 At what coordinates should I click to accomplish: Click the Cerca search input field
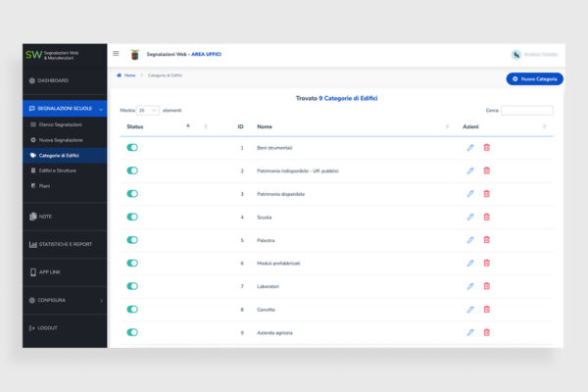pos(526,111)
